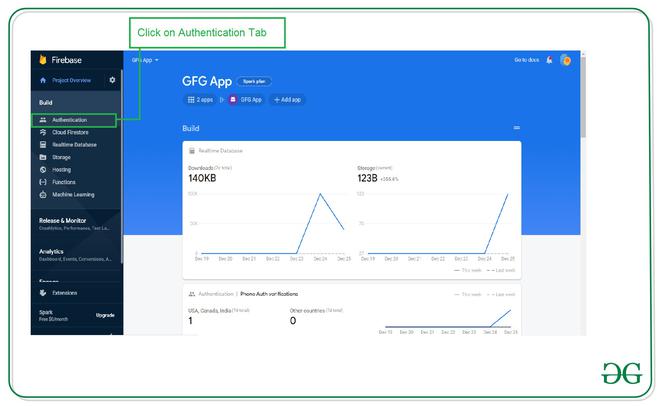
Task: Click the 123B storage value
Action: click(367, 178)
